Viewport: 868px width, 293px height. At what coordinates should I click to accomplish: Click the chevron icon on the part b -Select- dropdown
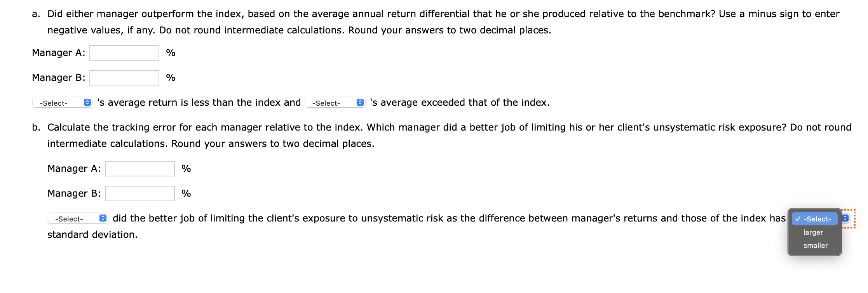tap(102, 218)
